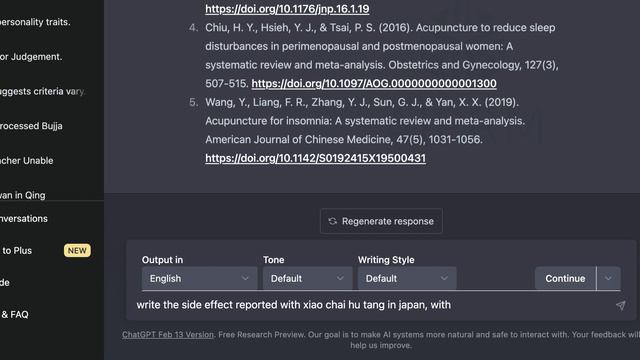The image size is (640, 360).
Task: Open the doi.org/10.1097/AOG link
Action: pyautogui.click(x=374, y=84)
